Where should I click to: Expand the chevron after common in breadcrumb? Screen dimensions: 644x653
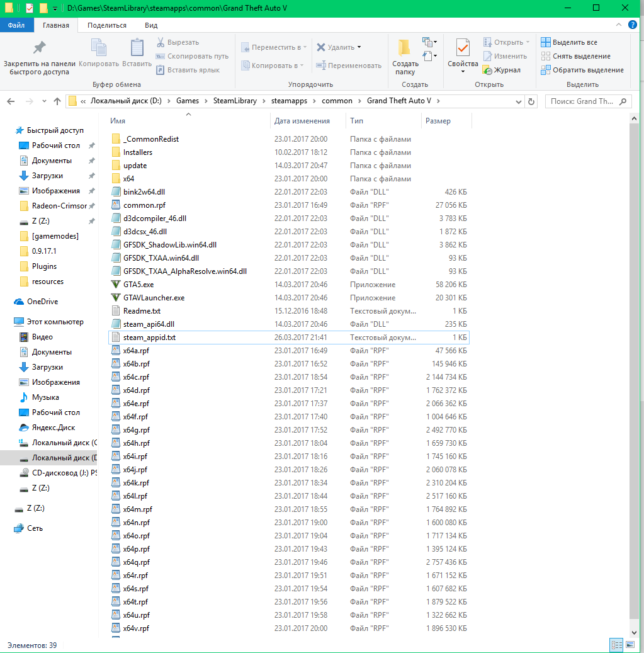point(359,101)
